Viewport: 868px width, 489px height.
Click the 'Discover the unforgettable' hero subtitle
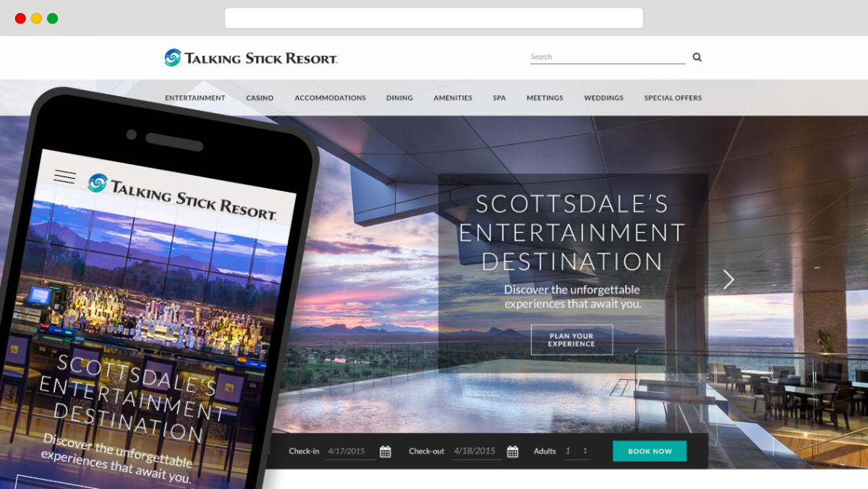click(572, 296)
